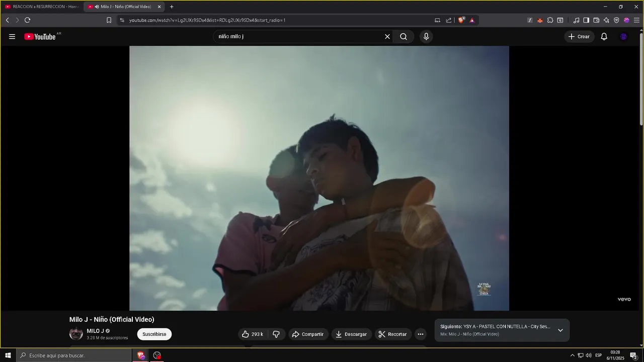
Task: Open Brave Rewards triangle icon
Action: [472, 20]
